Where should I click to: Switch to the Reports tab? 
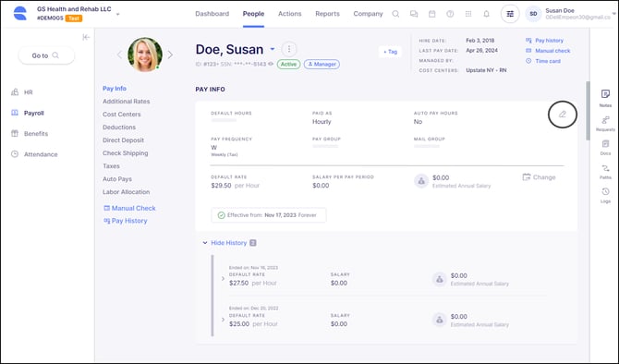coord(327,14)
